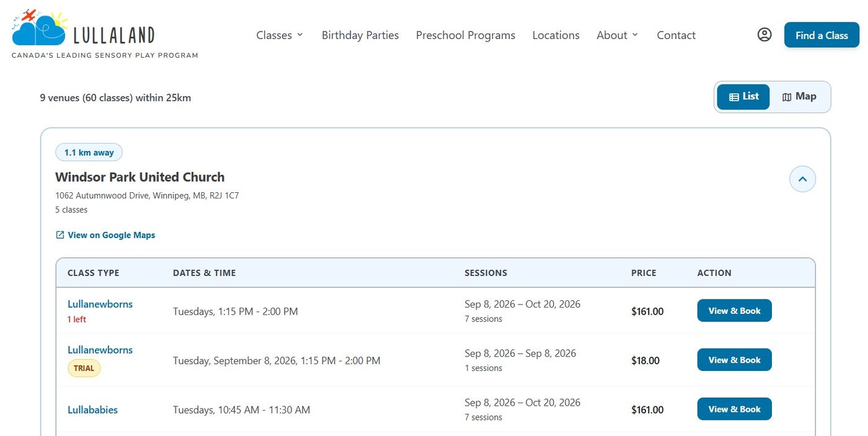Open the Lullanewborns class with 1 left

[100, 304]
